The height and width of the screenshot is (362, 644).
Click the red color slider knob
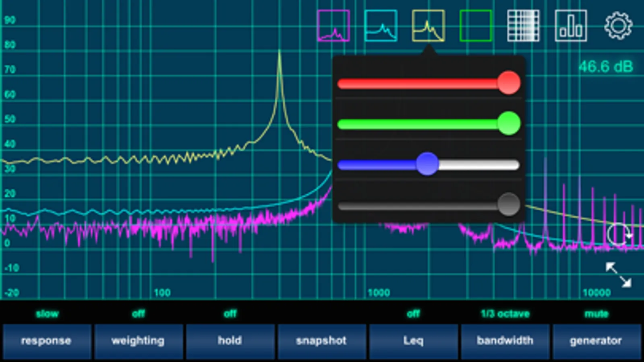coord(509,83)
